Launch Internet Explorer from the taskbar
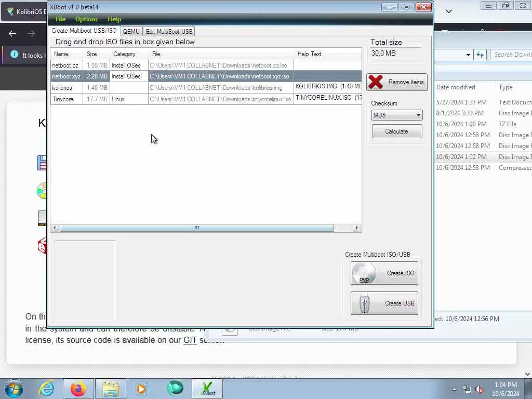This screenshot has height=399, width=532. pos(46,389)
